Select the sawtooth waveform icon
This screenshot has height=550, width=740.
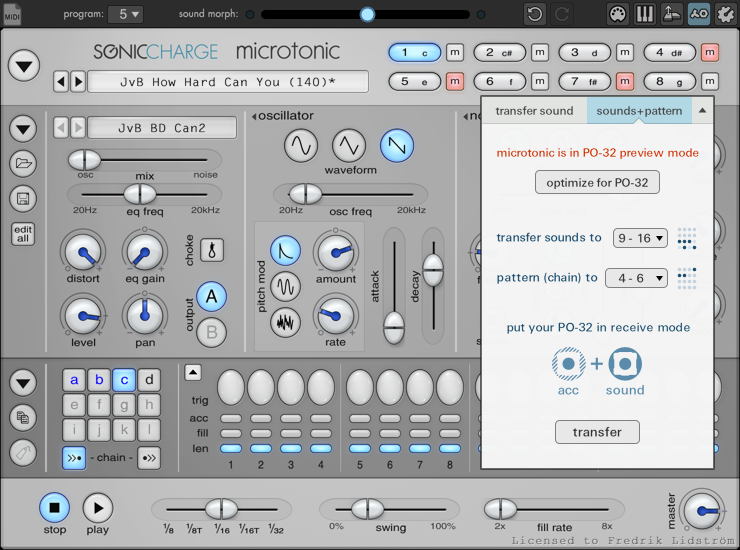click(x=397, y=146)
